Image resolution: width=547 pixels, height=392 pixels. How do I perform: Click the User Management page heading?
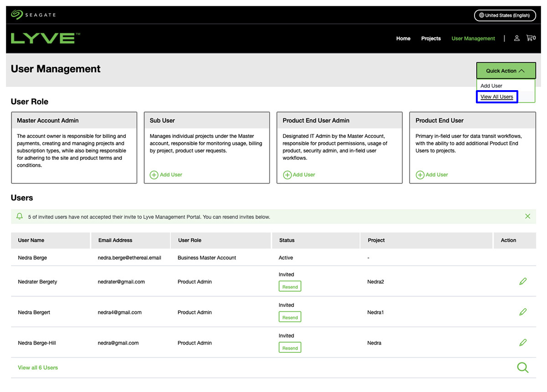pos(56,69)
